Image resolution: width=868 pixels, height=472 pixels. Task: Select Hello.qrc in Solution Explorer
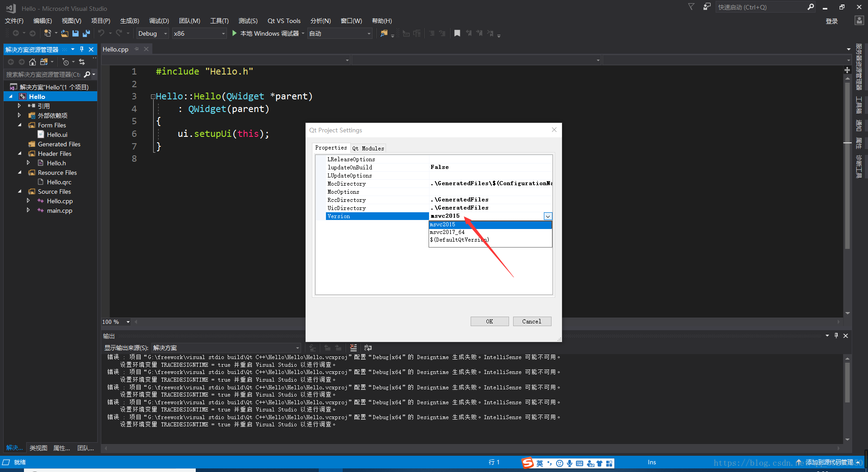[59, 182]
